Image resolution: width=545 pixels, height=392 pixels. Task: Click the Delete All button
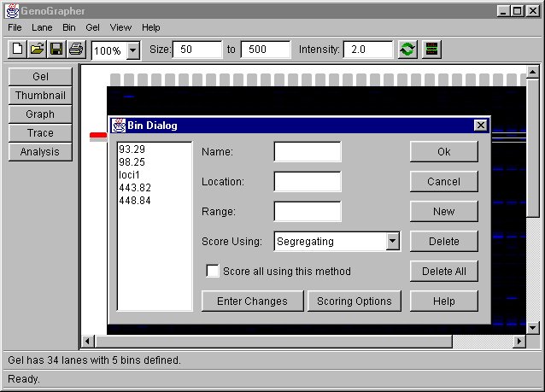pos(443,271)
